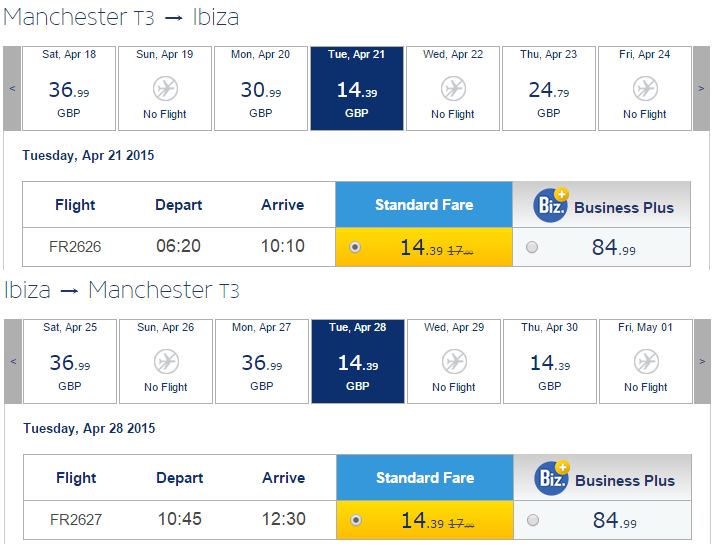Image resolution: width=719 pixels, height=553 pixels.
Task: Click the No Flight plane icon for Fri, Apr 24
Action: (x=645, y=88)
